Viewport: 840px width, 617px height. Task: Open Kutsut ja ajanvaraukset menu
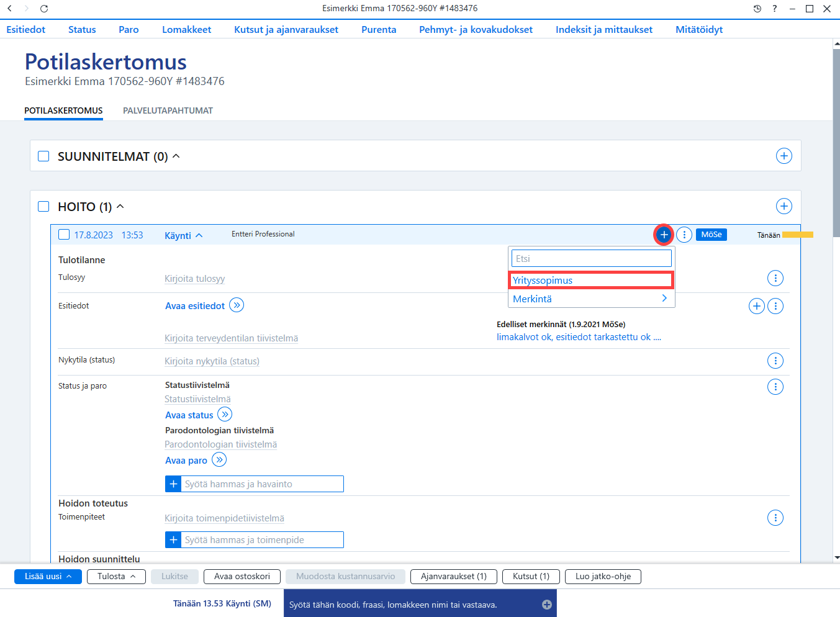pos(286,29)
